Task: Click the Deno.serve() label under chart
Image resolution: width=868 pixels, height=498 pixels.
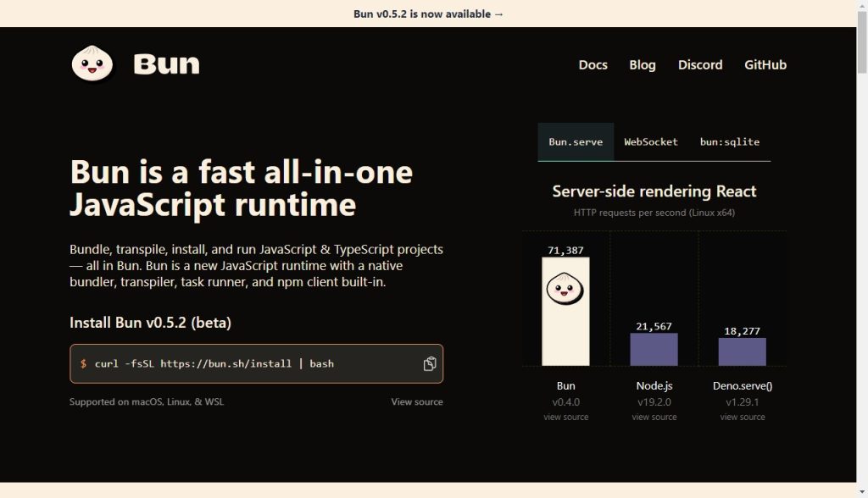Action: point(743,385)
